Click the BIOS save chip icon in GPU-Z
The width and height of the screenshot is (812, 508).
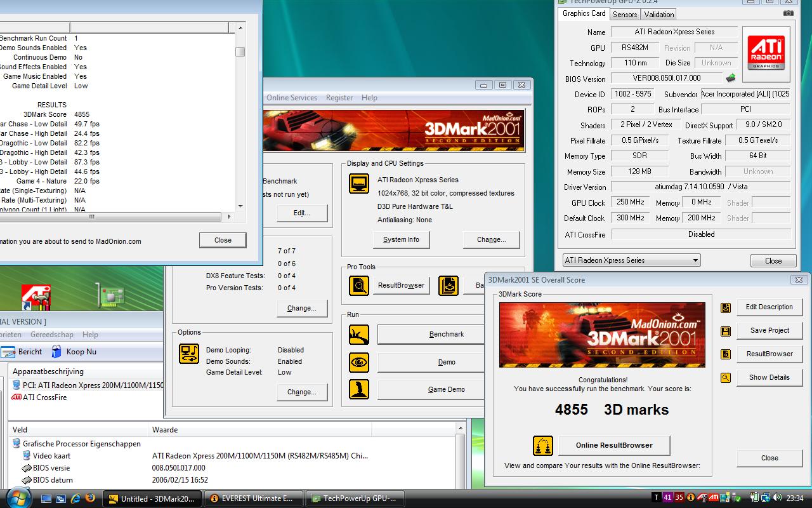731,78
